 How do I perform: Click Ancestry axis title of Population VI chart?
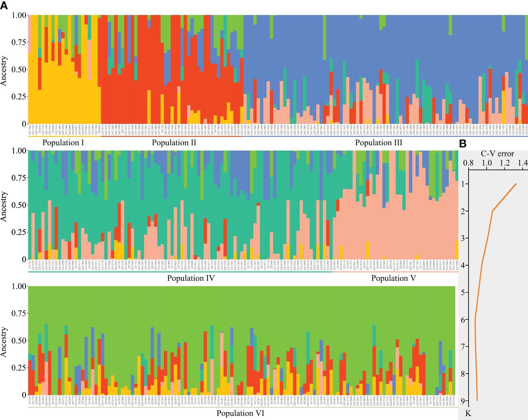pos(4,342)
